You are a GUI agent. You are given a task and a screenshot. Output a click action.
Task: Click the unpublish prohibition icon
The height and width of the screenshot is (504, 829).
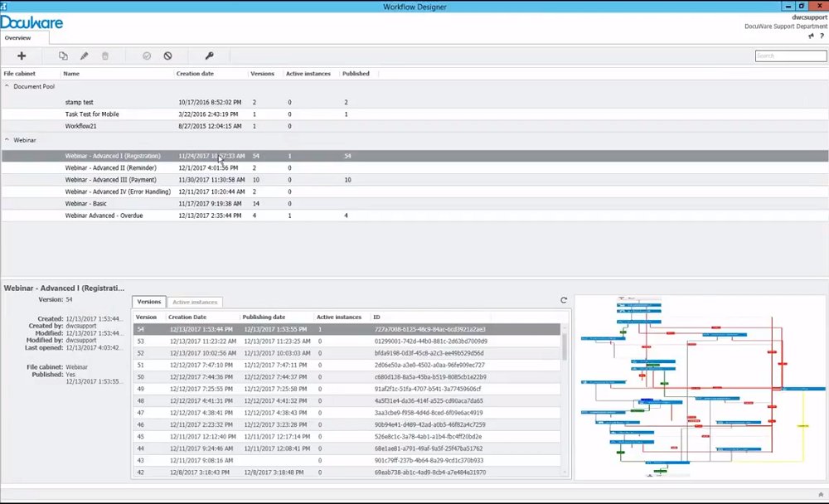(x=167, y=56)
